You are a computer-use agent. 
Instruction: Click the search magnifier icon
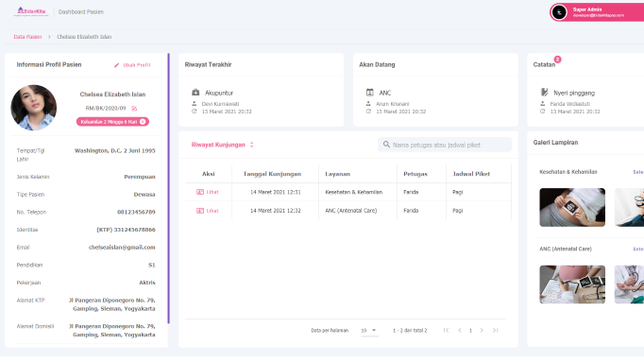(x=386, y=145)
